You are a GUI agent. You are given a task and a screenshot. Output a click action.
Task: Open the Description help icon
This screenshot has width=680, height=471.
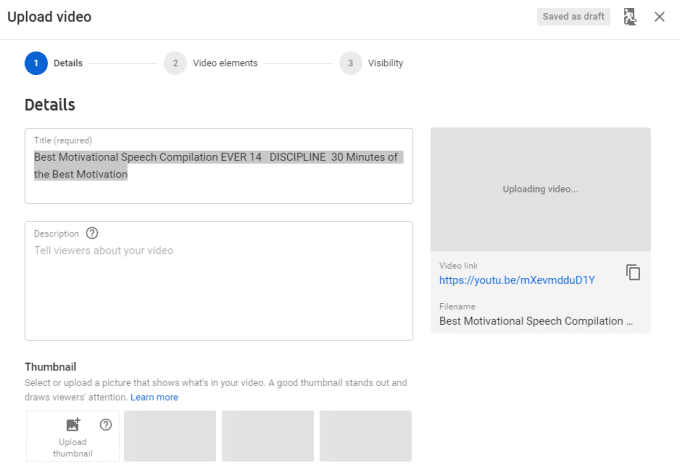(x=92, y=233)
